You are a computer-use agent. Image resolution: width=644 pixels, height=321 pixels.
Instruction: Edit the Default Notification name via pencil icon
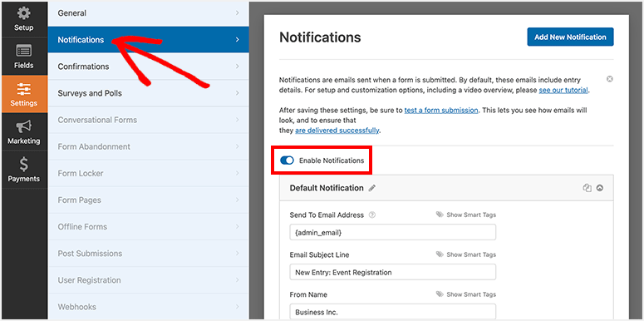[x=372, y=188]
